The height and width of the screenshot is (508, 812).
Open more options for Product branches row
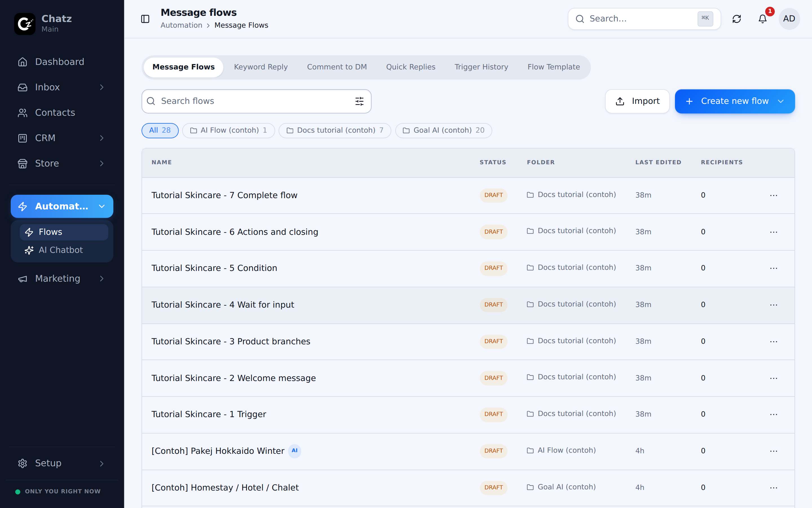[x=774, y=341]
